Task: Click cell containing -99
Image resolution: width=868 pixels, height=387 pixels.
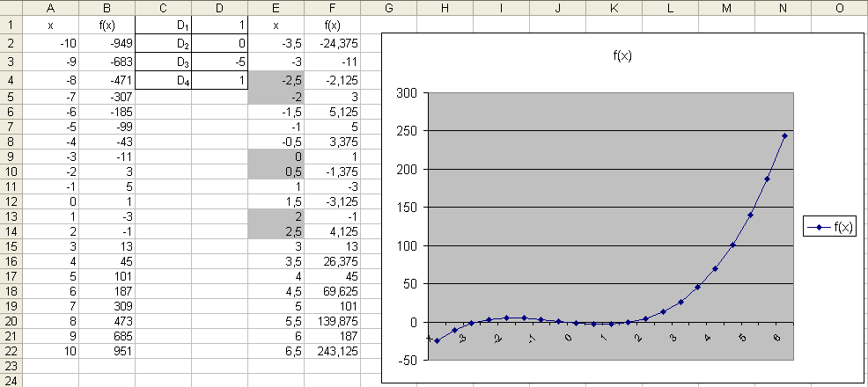Action: coord(107,127)
